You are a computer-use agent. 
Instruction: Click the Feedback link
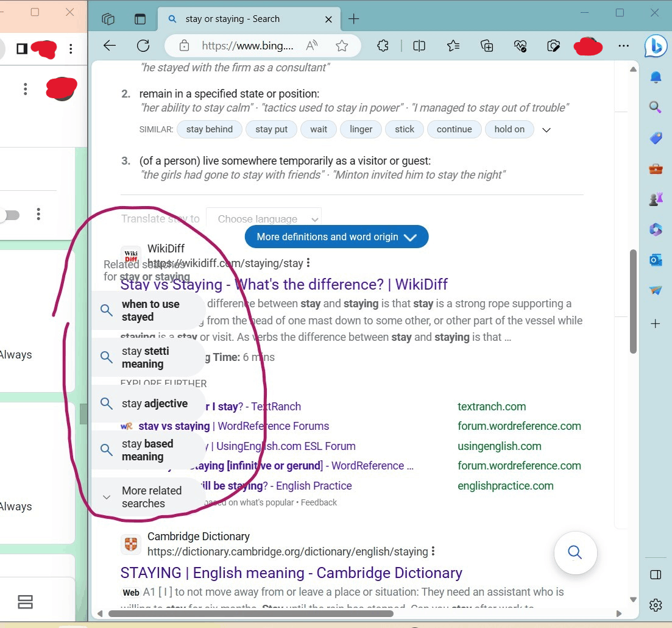[319, 502]
